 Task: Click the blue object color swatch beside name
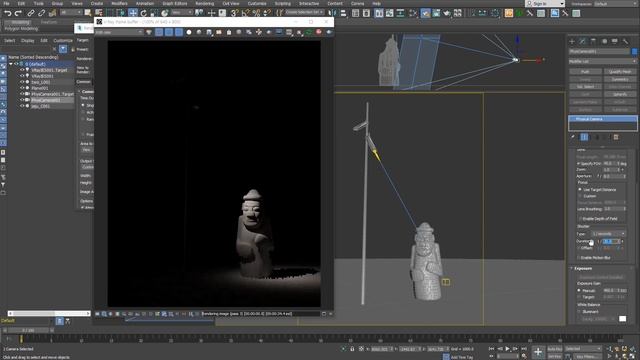tap(634, 51)
